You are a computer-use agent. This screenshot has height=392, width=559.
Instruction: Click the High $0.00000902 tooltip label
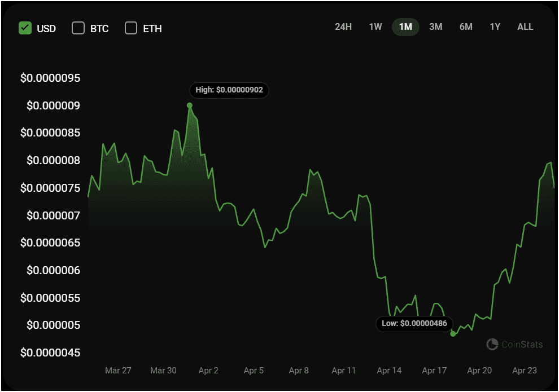229,90
